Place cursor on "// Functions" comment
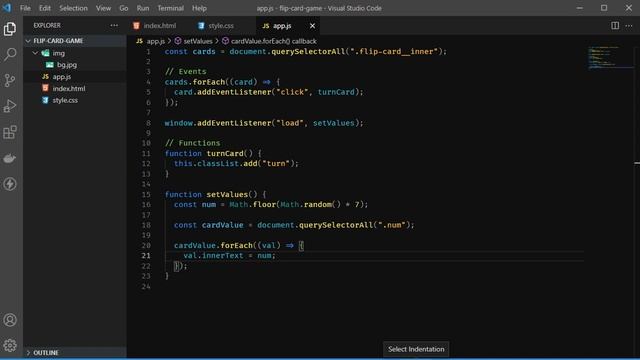Image resolution: width=640 pixels, height=360 pixels. click(x=193, y=143)
